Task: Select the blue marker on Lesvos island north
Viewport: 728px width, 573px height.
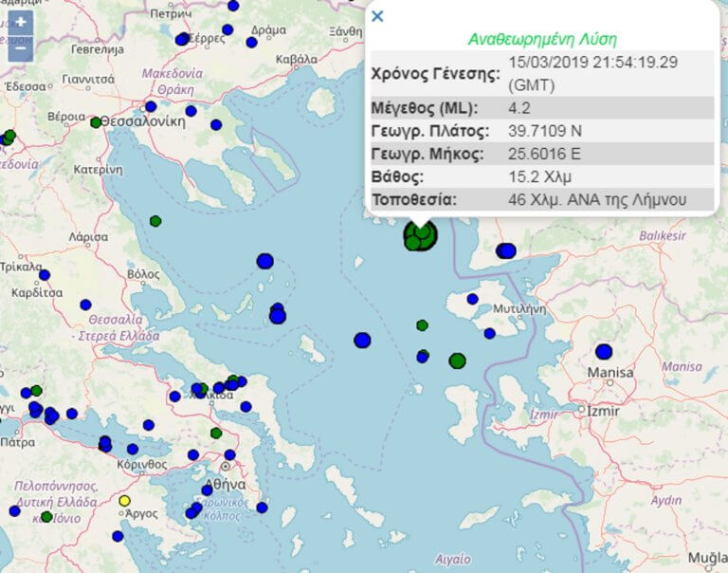Action: tap(473, 299)
